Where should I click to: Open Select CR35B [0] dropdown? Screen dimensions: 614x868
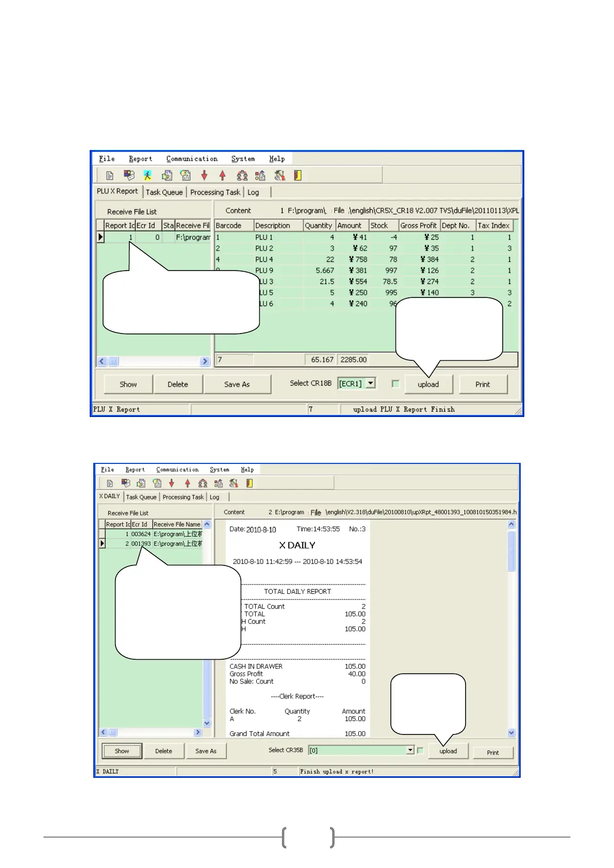(410, 750)
